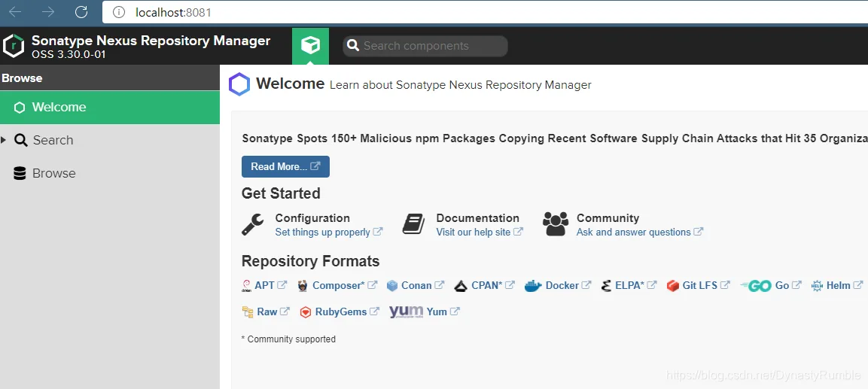Click the Welcome hexagon page icon
This screenshot has height=389, width=868.
point(239,84)
